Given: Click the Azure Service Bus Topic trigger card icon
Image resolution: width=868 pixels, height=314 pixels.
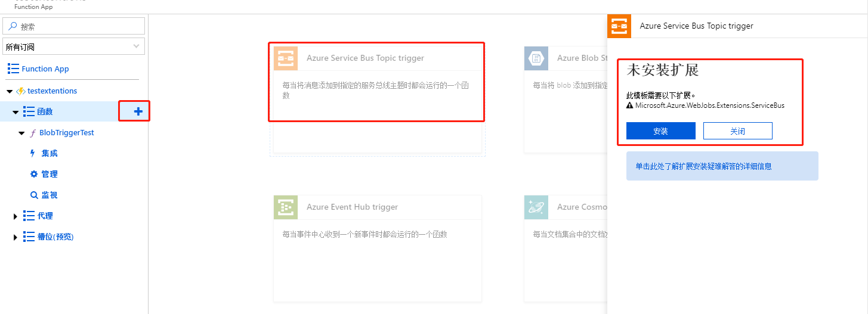Looking at the screenshot, I should [x=286, y=58].
